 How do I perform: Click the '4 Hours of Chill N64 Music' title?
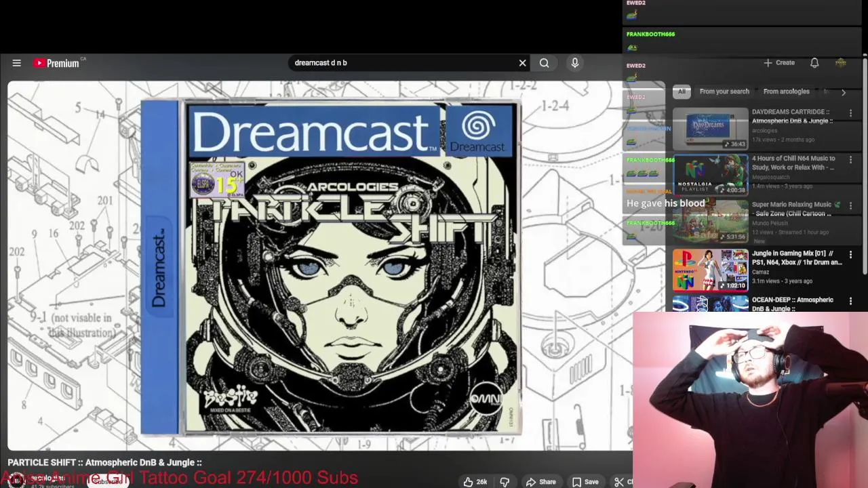pos(793,163)
